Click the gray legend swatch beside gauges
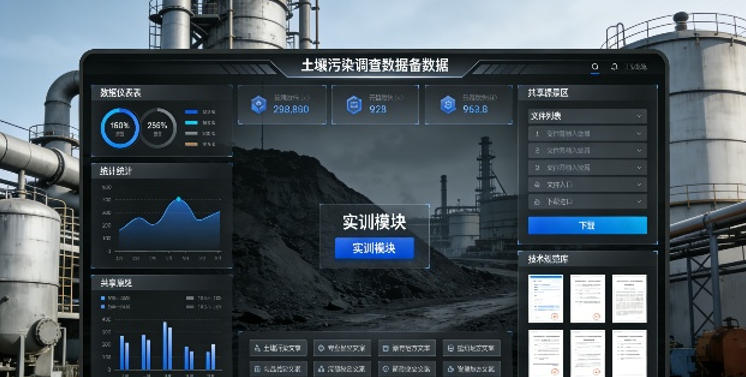Image resolution: width=746 pixels, height=377 pixels. coord(191,133)
